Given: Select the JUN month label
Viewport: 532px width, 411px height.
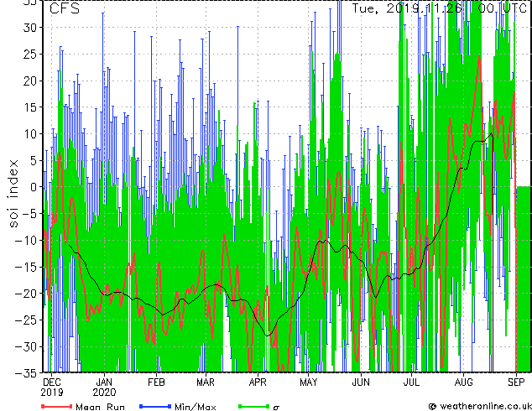Looking at the screenshot, I should click(x=361, y=382).
